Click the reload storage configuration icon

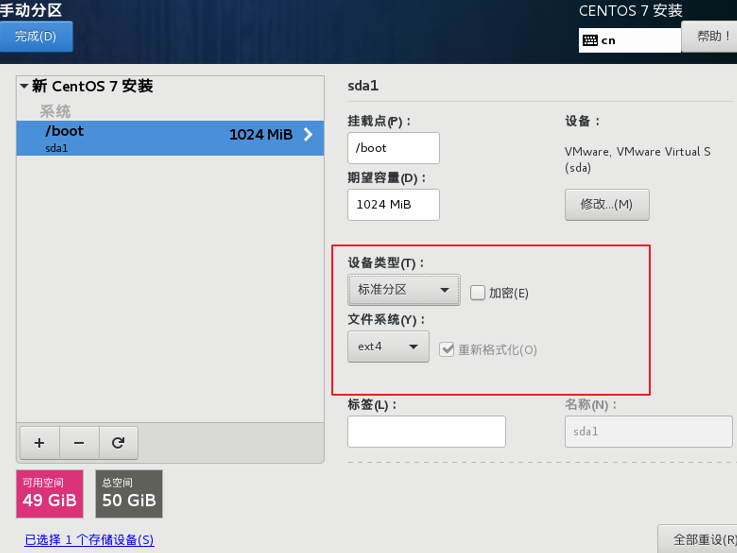tap(118, 443)
